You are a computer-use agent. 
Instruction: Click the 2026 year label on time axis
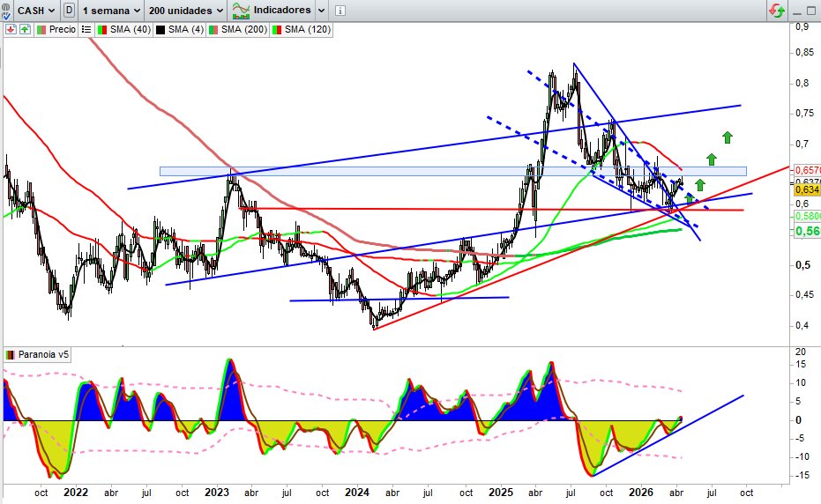[641, 493]
